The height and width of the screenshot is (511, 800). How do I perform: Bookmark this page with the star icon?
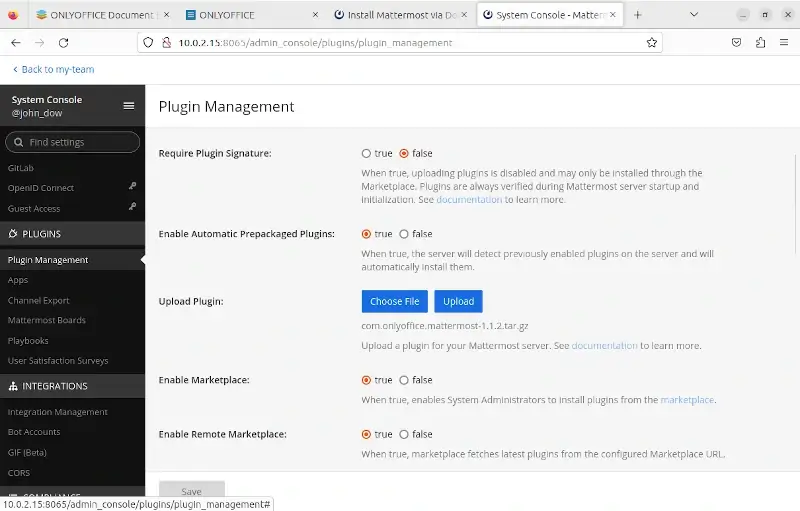pyautogui.click(x=652, y=43)
